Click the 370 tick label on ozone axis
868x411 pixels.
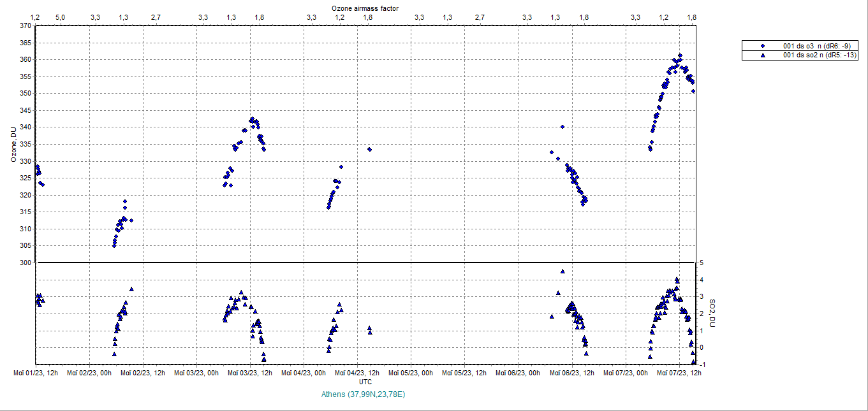point(26,25)
